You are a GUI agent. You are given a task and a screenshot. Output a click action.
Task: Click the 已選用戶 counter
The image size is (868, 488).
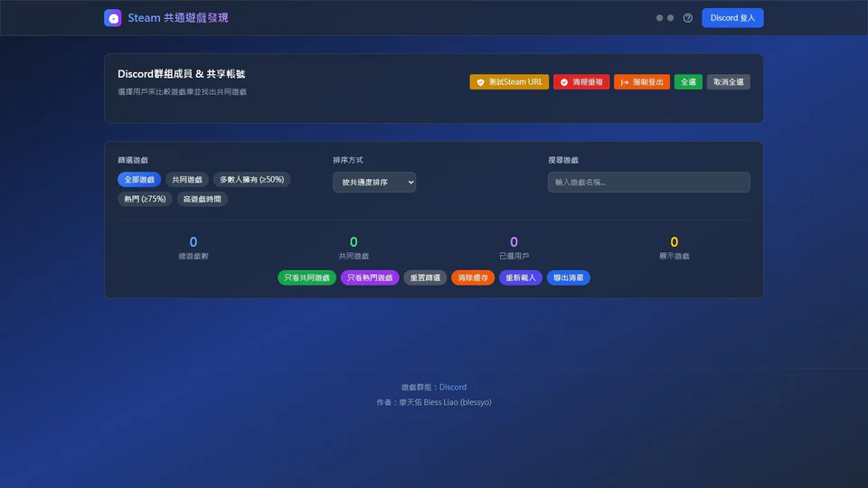click(514, 248)
